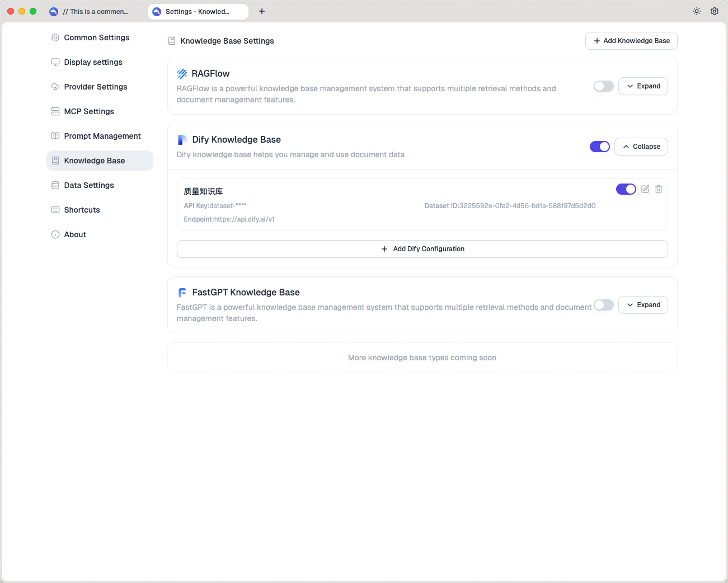This screenshot has height=583, width=728.
Task: Open Display settings section
Action: click(100, 62)
